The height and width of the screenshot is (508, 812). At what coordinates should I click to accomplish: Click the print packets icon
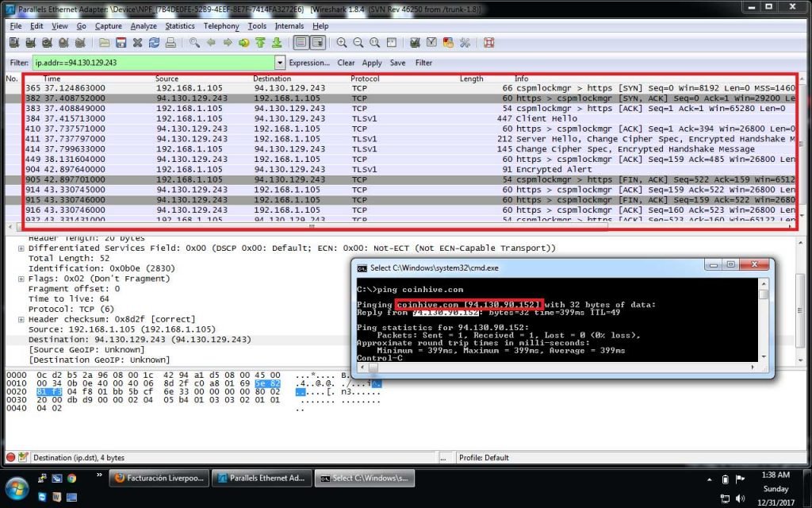point(170,43)
